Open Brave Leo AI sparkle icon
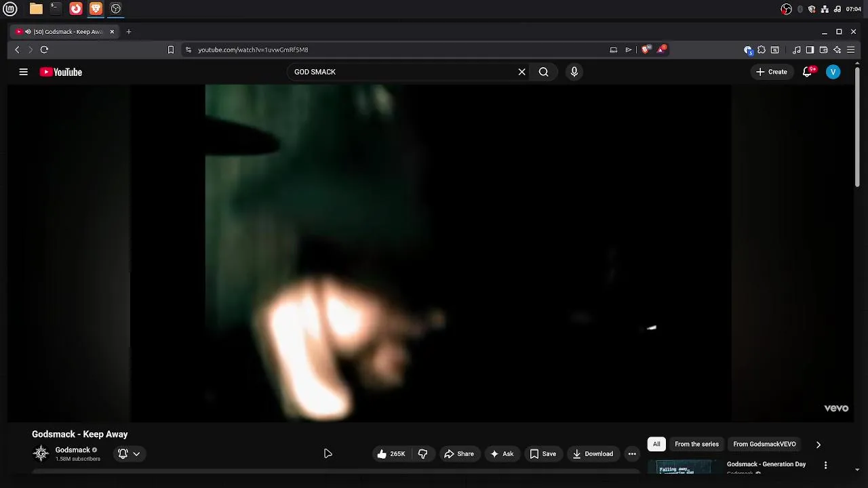Screen dimensions: 868x488 coord(837,49)
